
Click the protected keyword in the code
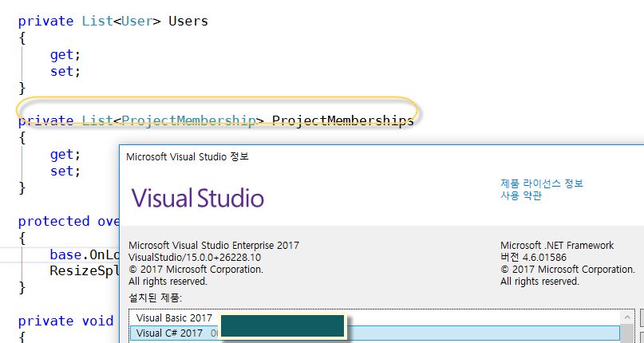point(53,222)
